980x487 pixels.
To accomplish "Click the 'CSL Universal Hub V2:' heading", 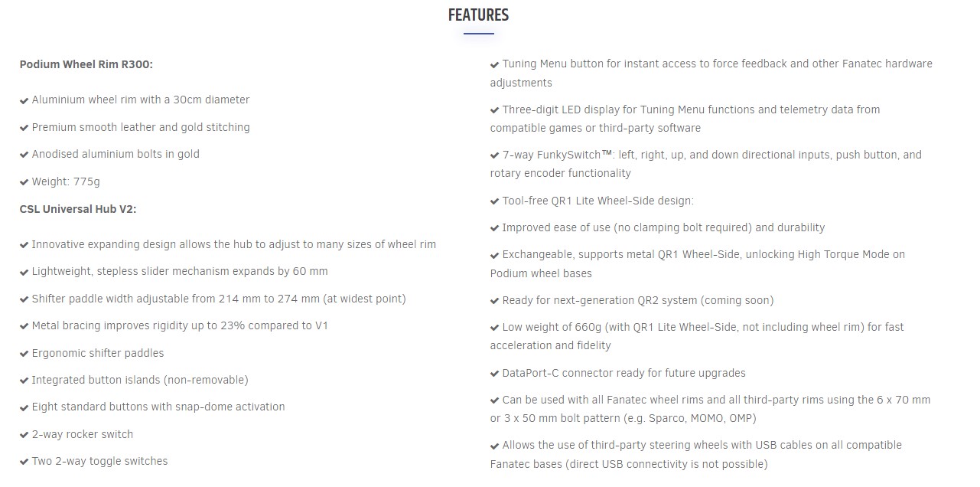I will tap(78, 208).
